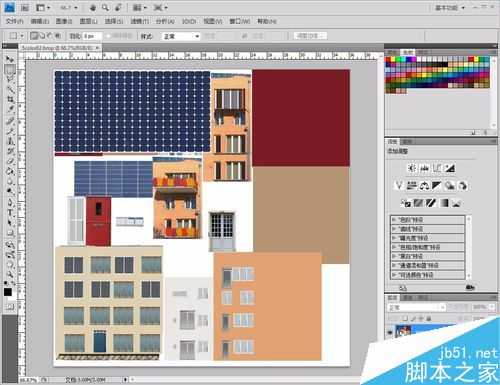Add a Vibrance adjustment

399,185
